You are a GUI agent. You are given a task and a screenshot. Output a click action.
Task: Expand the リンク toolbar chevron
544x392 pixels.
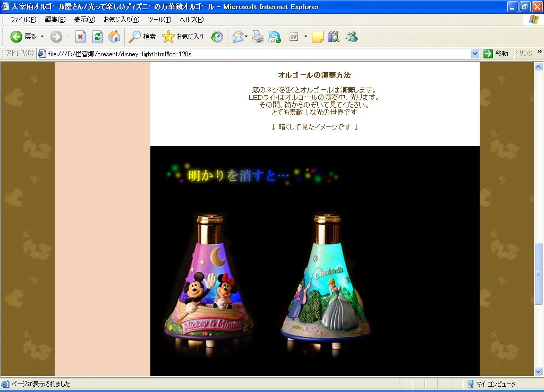click(540, 52)
